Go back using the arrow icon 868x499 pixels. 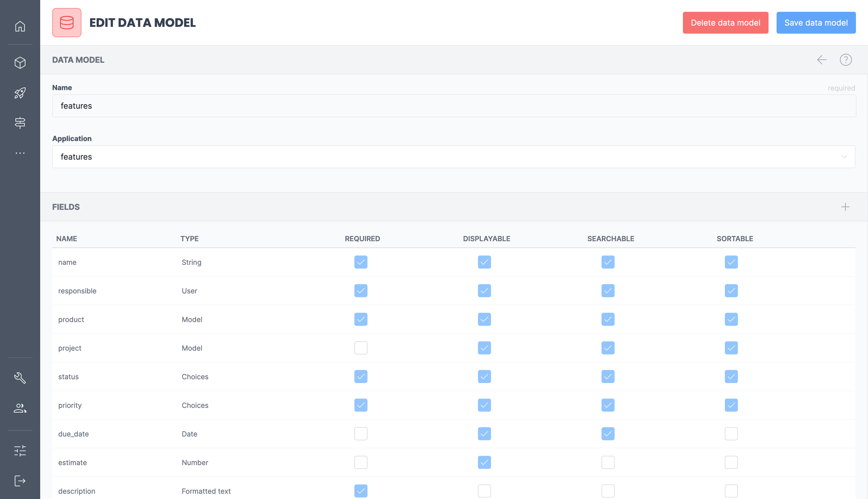(821, 60)
